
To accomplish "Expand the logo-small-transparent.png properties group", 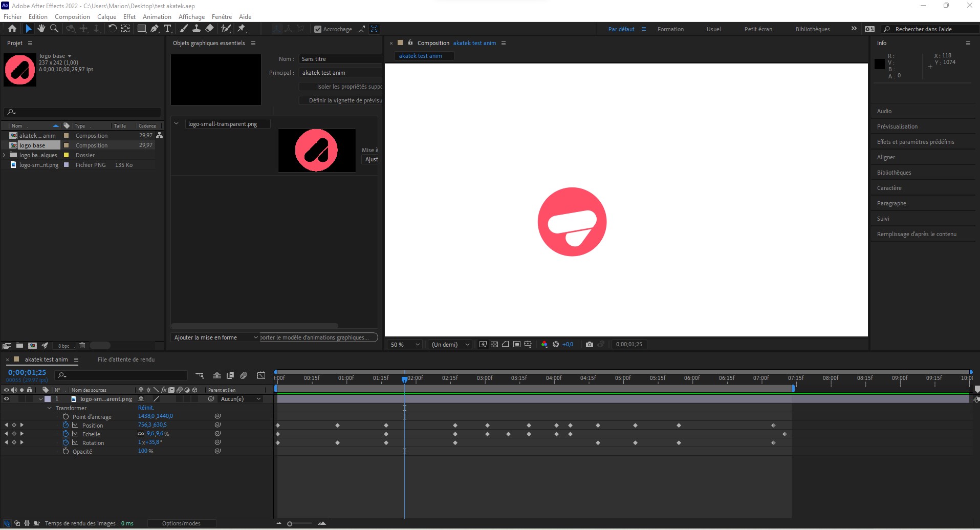I will pos(176,123).
